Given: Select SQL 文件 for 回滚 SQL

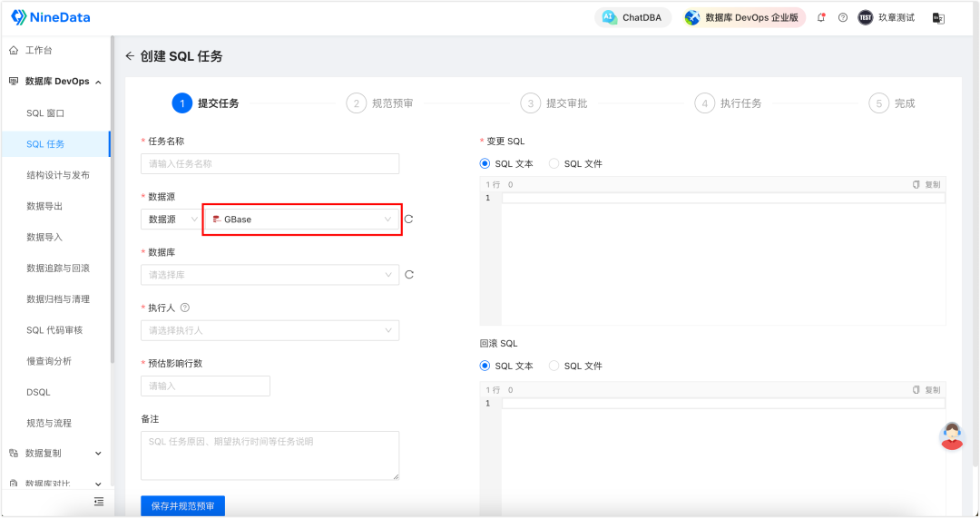Looking at the screenshot, I should click(575, 367).
